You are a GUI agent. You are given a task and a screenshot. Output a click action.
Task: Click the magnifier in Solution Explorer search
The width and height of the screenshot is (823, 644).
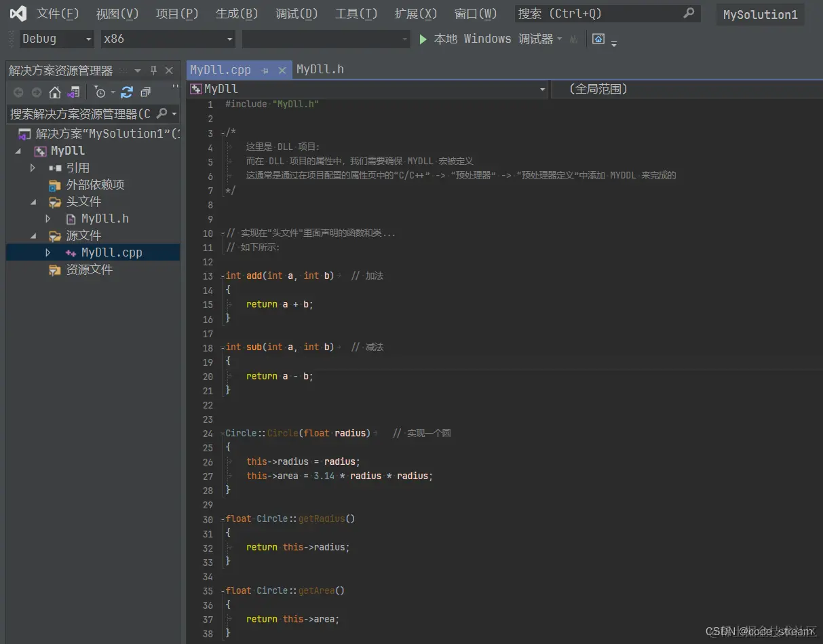(162, 113)
